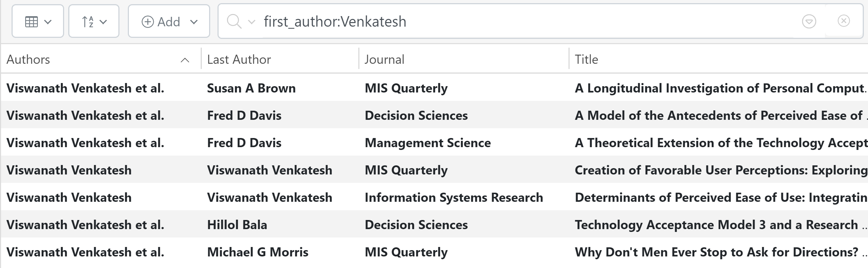Clear the search with the X icon
Screen dimensions: 868x268
tap(843, 21)
